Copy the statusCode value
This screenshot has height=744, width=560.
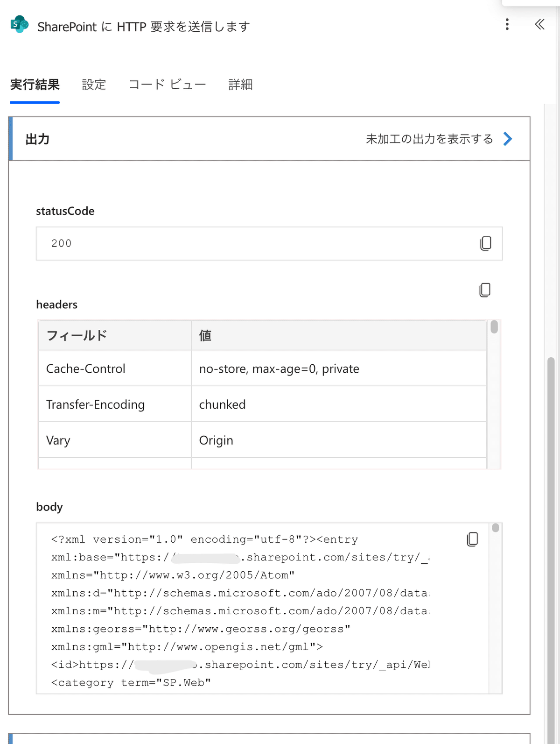click(485, 243)
